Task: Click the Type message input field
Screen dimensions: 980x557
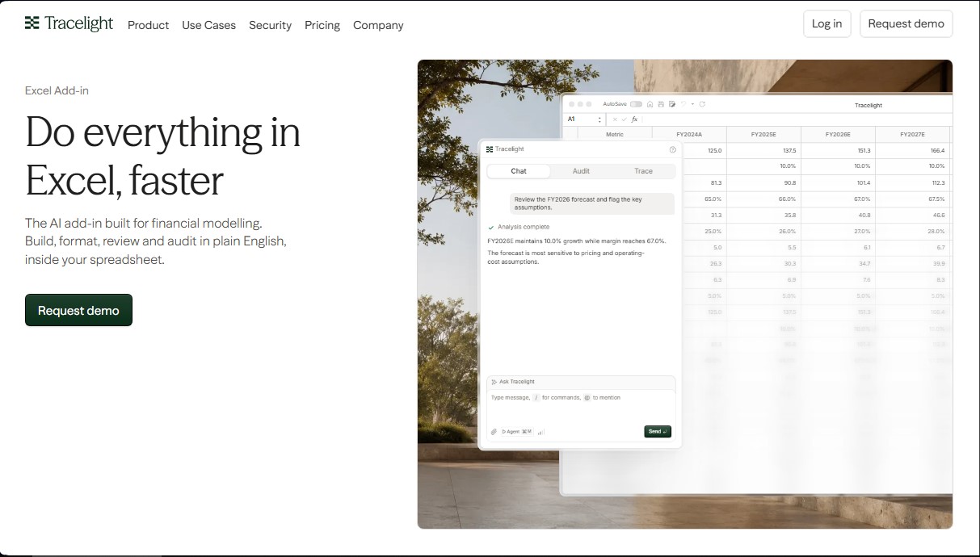Action: (581, 408)
